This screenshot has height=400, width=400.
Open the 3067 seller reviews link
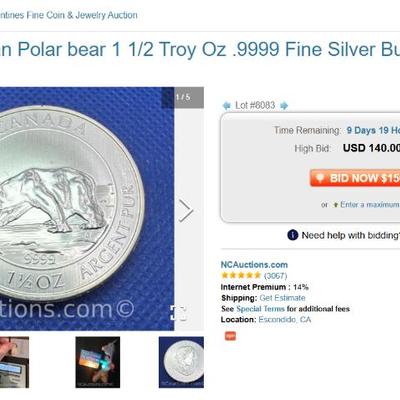(x=275, y=276)
